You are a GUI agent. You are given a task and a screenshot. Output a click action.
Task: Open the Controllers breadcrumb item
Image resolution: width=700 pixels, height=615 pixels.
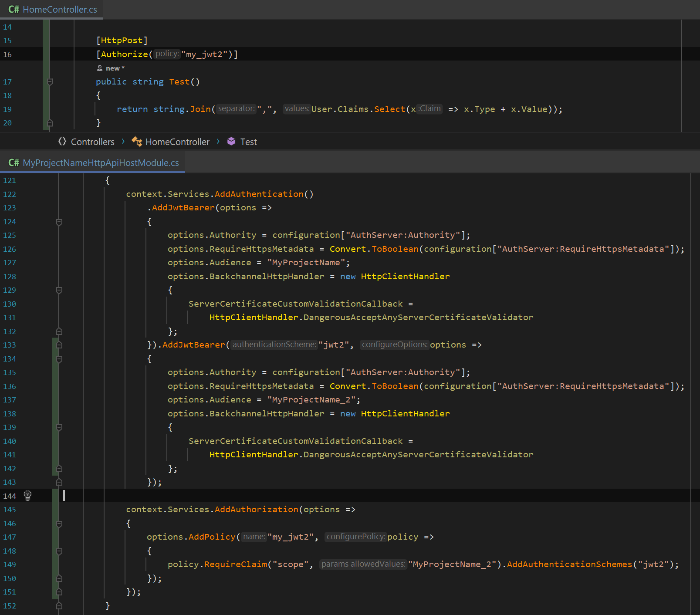(92, 142)
